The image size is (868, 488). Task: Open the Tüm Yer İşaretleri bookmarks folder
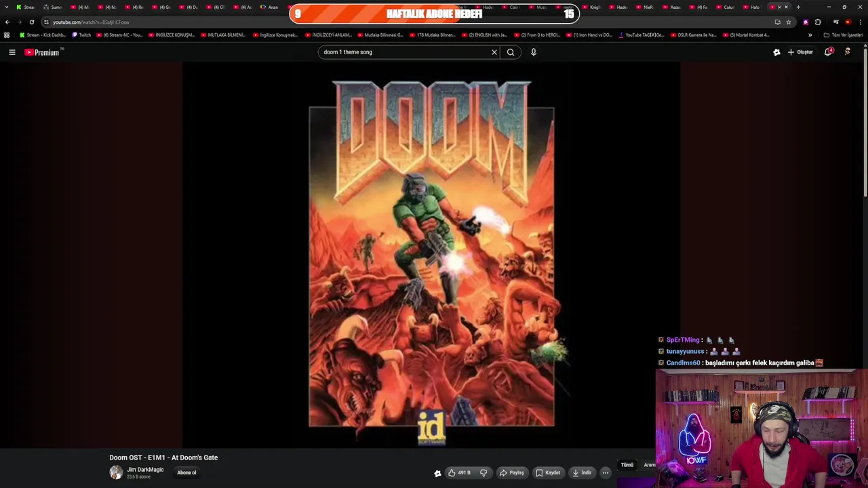(843, 35)
